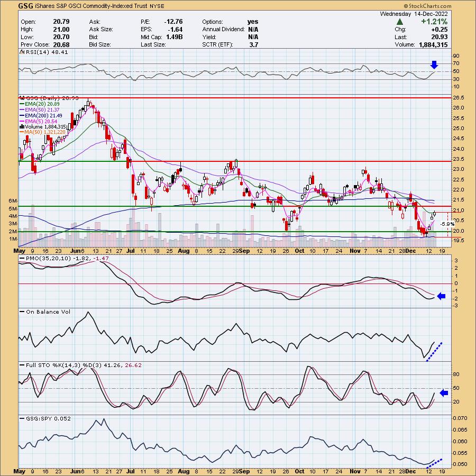Click the Last Size label
This screenshot has height=476, width=476.
coord(153,44)
